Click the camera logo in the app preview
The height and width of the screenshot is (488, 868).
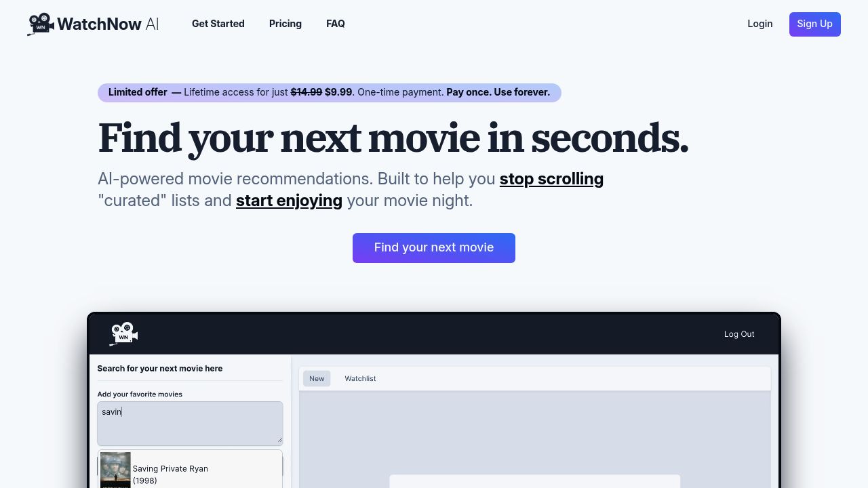[x=123, y=334]
